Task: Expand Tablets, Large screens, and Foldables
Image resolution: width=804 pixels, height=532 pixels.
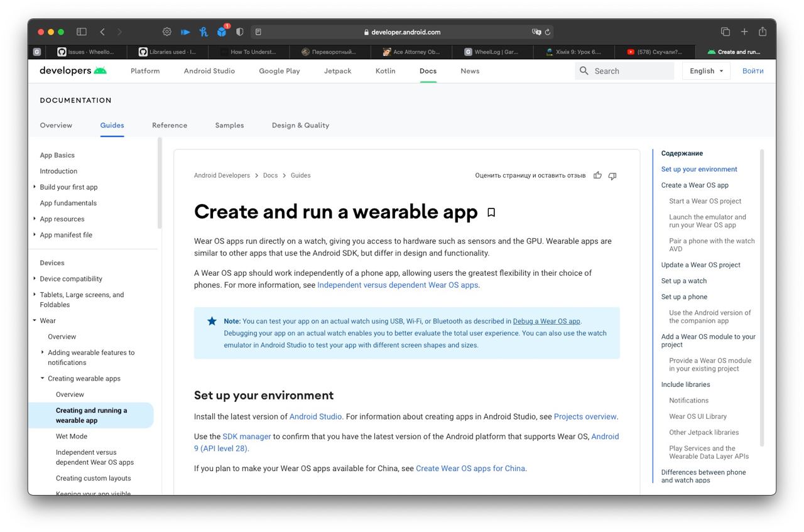Action: 34,294
